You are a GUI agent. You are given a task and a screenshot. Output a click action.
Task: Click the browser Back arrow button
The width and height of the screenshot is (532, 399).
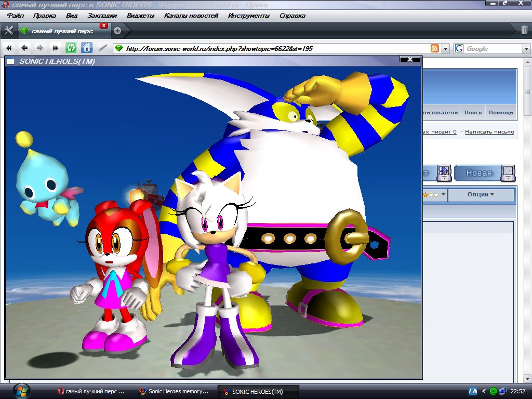click(24, 48)
